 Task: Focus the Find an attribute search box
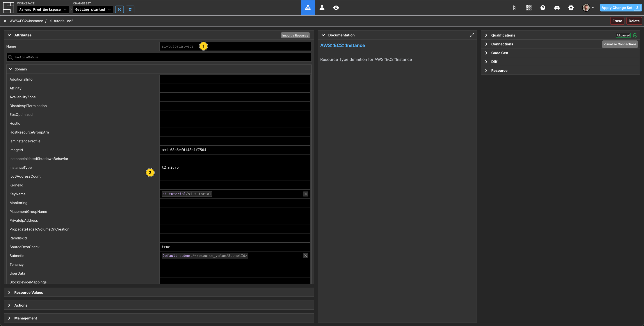[159, 57]
